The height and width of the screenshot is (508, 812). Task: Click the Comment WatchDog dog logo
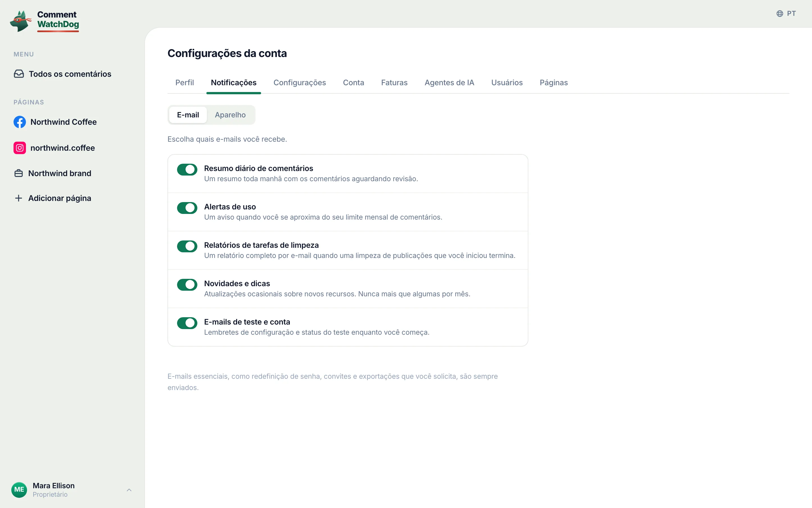(x=21, y=21)
